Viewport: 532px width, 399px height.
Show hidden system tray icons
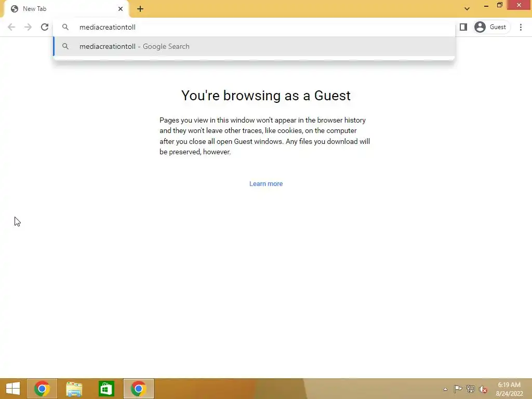tap(445, 389)
